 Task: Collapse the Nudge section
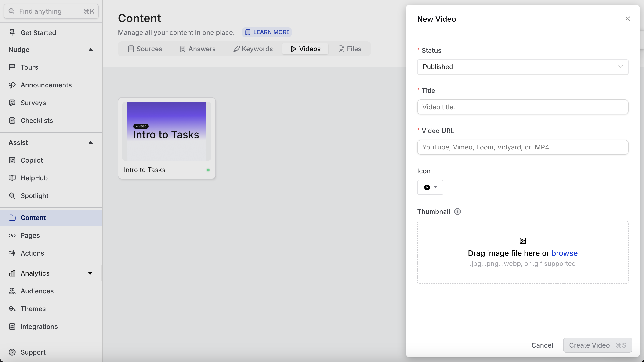pos(91,50)
